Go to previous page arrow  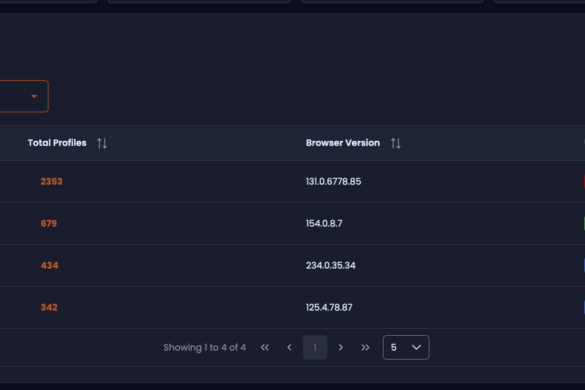tap(289, 347)
